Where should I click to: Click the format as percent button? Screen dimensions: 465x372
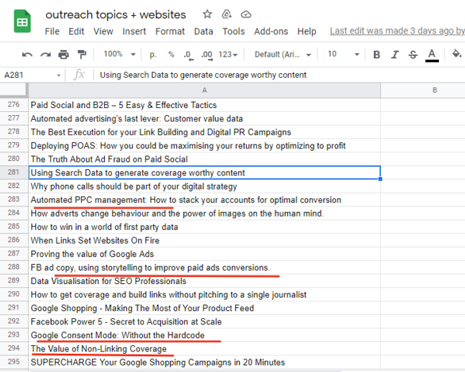[x=171, y=54]
